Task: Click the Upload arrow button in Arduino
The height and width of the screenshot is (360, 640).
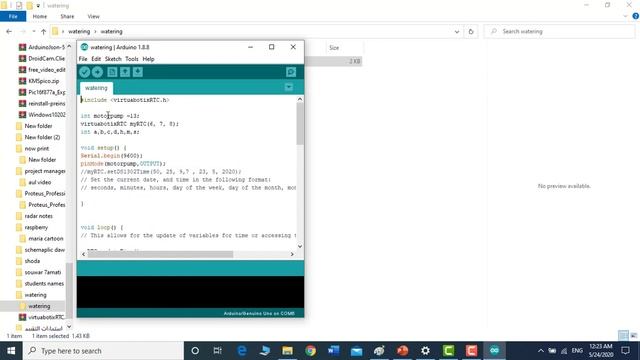Action: [x=97, y=72]
